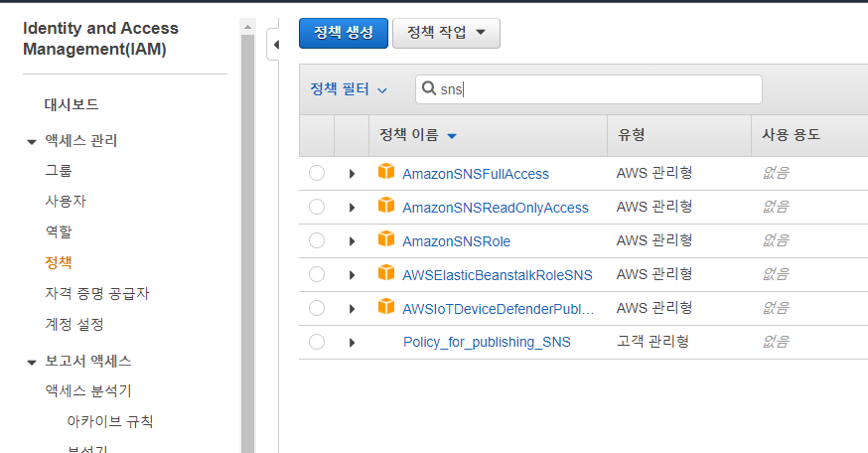Open the 정책 필터 dropdown
This screenshot has height=453, width=868.
349,89
